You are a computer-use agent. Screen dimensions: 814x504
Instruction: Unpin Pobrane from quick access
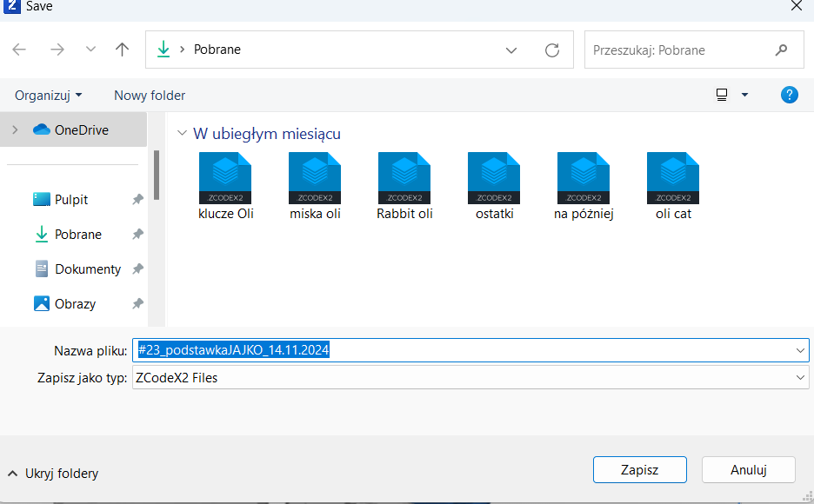tap(137, 234)
